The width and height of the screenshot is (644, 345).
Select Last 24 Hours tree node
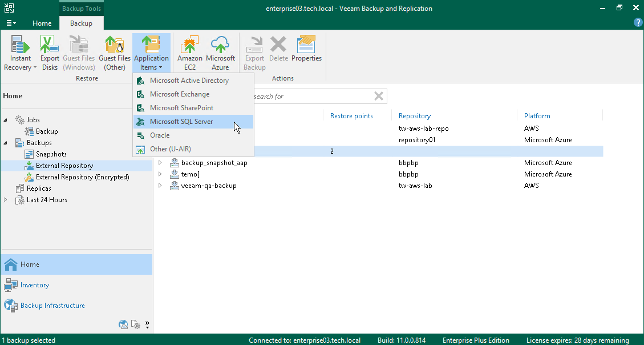coord(47,200)
